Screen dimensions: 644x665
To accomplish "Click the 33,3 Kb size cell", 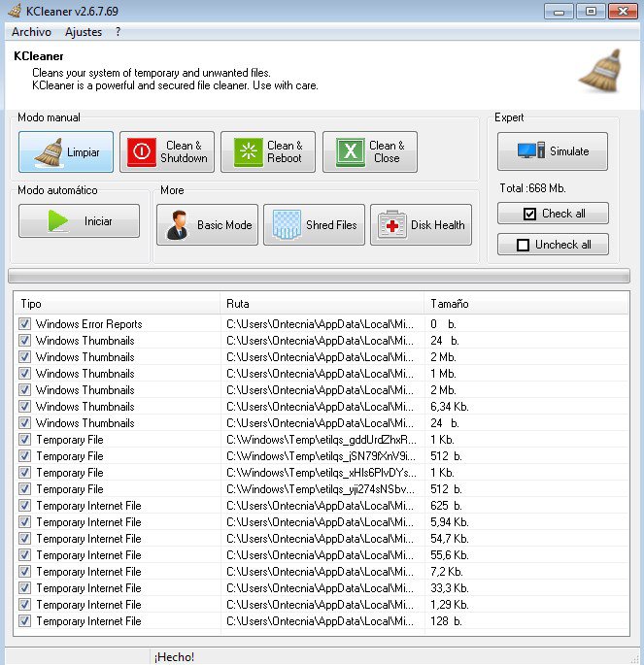I will pyautogui.click(x=450, y=588).
